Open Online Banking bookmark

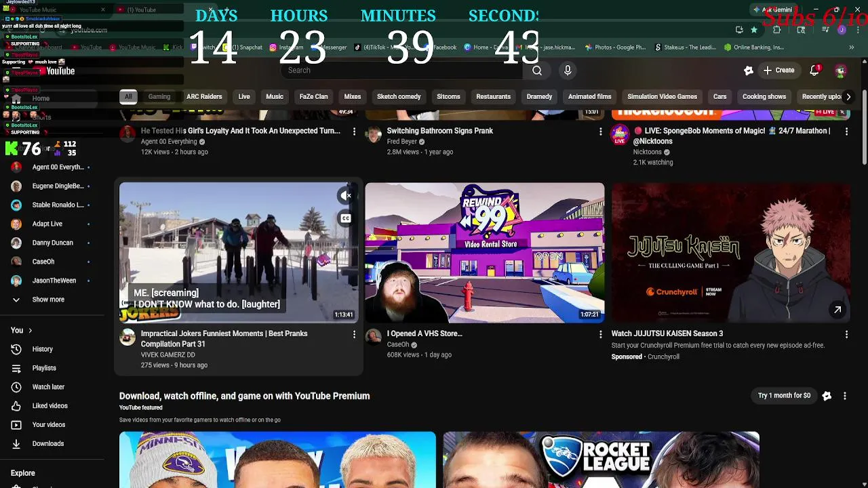point(753,47)
